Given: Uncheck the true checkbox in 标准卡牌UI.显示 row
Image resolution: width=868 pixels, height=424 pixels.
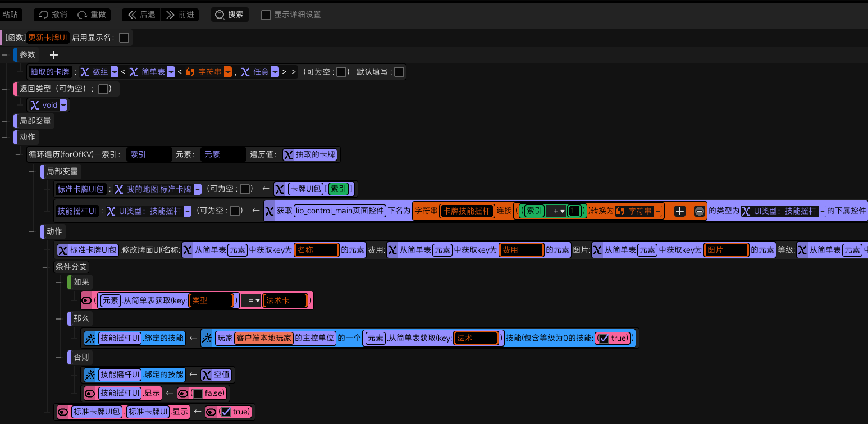Looking at the screenshot, I should [x=226, y=412].
